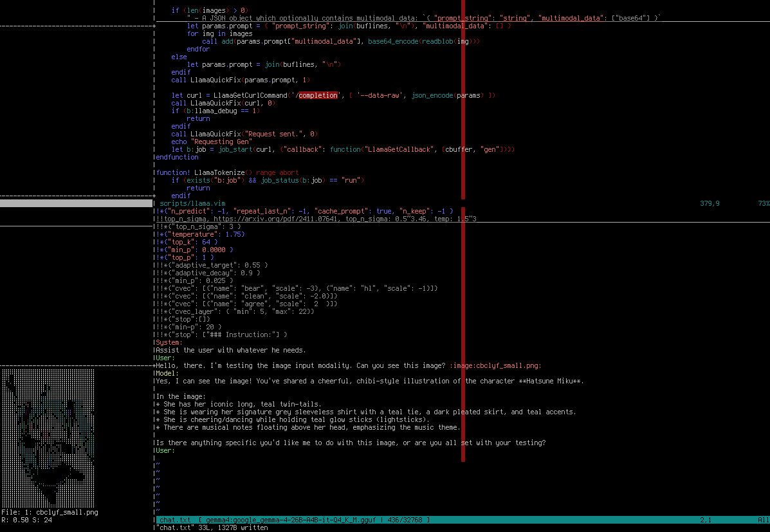Click the "adaptive_target": 0.55 line
770x532 pixels.
pyautogui.click(x=210, y=265)
